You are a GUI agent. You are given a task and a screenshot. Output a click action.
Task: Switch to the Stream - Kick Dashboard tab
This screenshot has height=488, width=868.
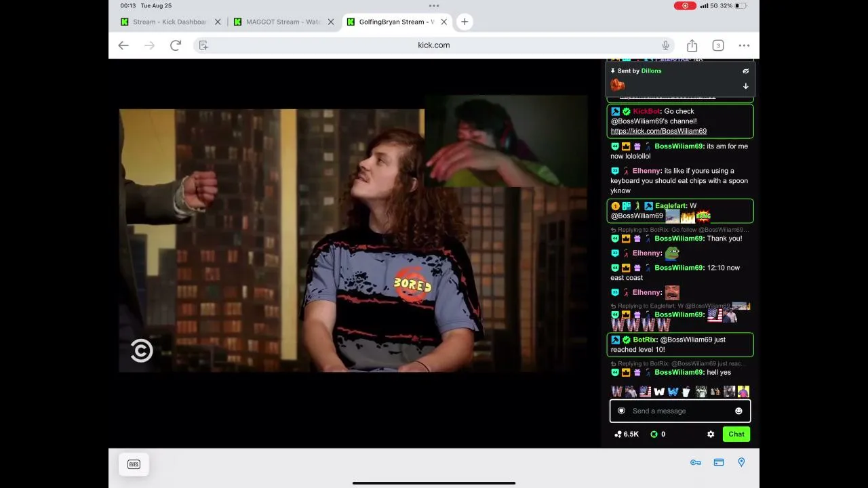click(x=170, y=22)
